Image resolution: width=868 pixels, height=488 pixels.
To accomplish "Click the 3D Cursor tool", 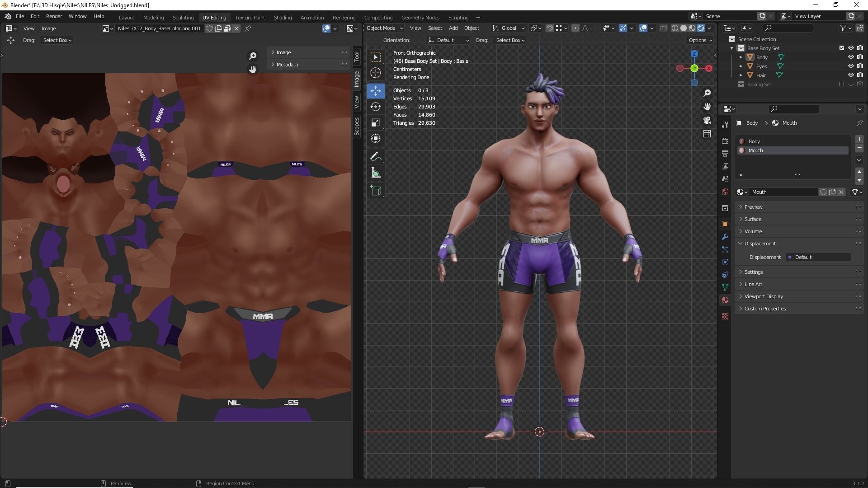I will pyautogui.click(x=376, y=73).
